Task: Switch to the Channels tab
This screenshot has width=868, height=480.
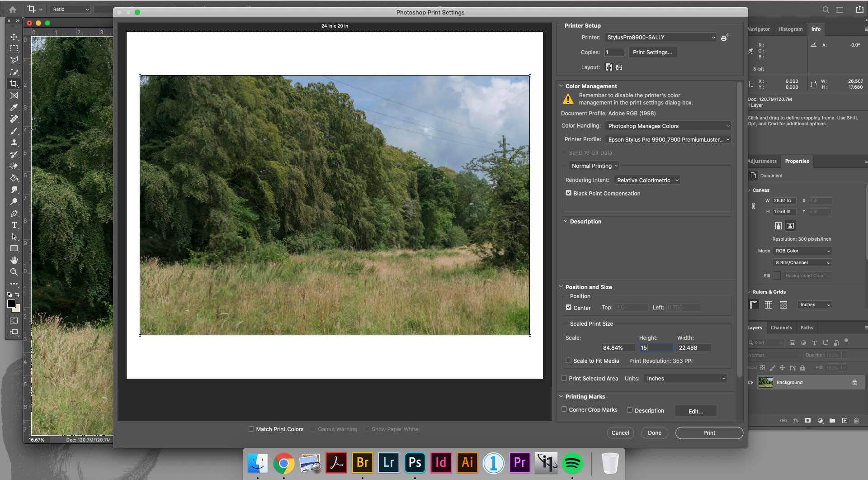Action: point(781,328)
